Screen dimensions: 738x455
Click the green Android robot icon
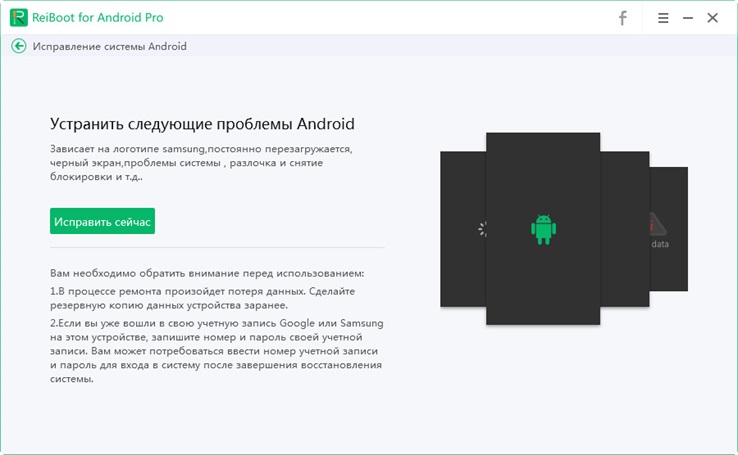coord(543,229)
